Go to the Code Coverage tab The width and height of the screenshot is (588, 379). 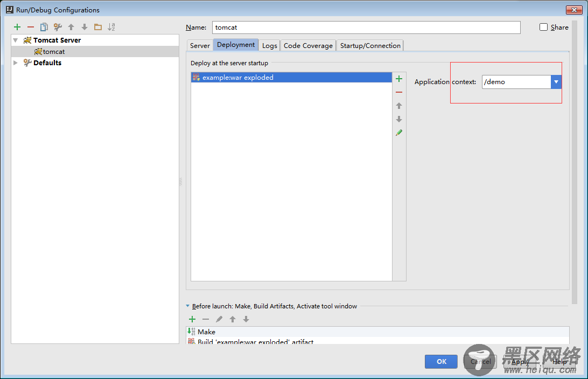coord(308,45)
